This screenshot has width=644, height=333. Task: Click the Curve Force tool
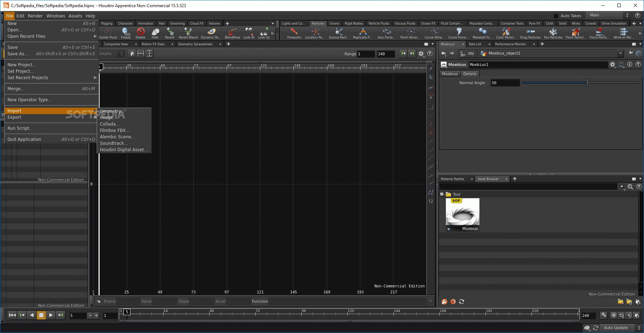point(459,33)
